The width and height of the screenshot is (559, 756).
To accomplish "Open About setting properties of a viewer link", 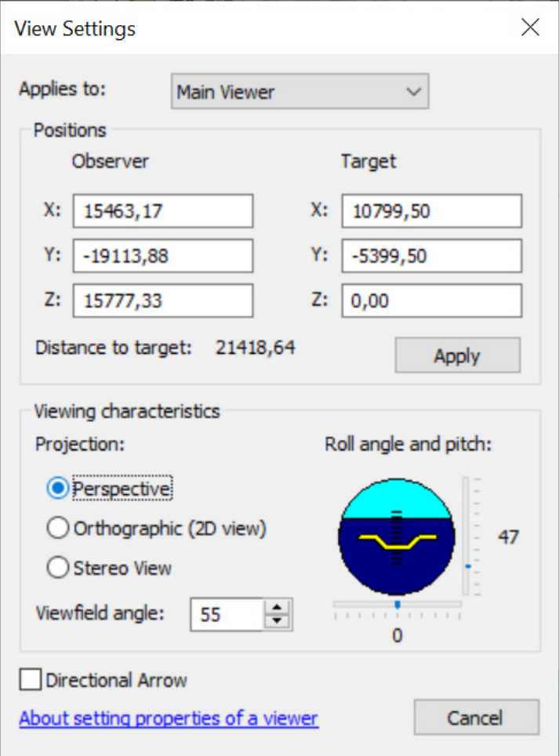I will coord(169,718).
